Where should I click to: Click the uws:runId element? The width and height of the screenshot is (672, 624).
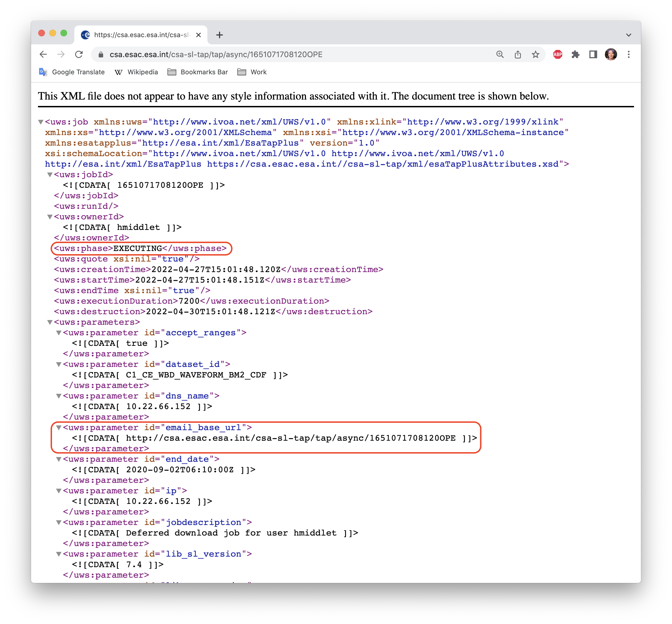[86, 206]
